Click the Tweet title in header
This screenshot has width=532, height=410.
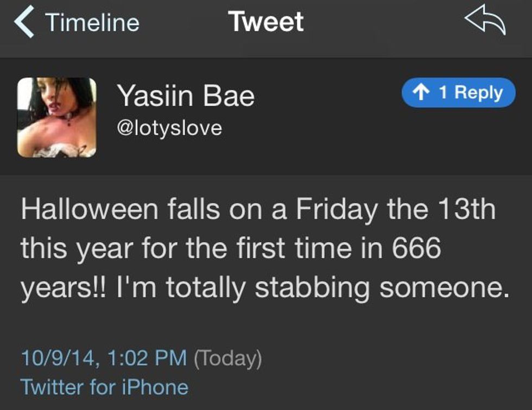coord(266,22)
